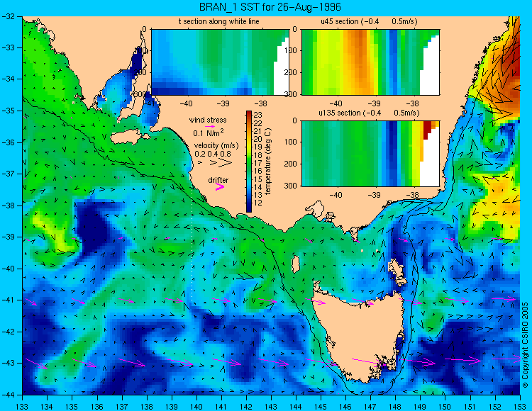Click the magenta drifter legend marker
The height and width of the screenshot is (411, 532).
pos(220,186)
